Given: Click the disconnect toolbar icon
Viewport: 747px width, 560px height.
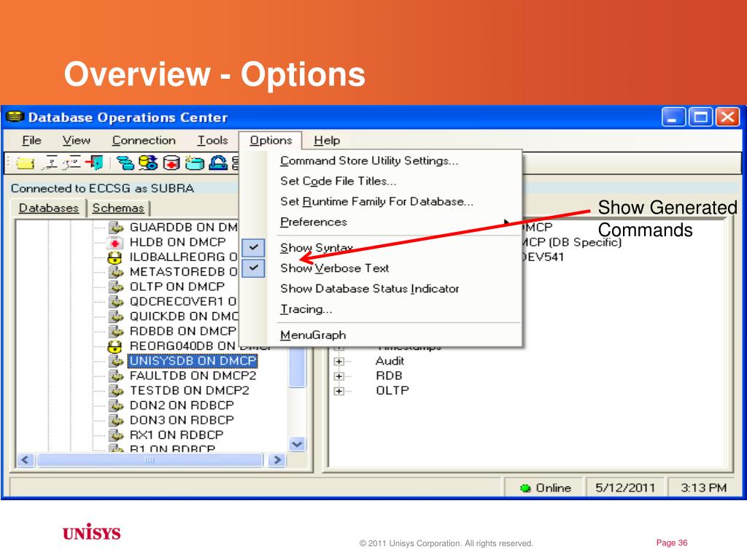Looking at the screenshot, I should coord(71,163).
